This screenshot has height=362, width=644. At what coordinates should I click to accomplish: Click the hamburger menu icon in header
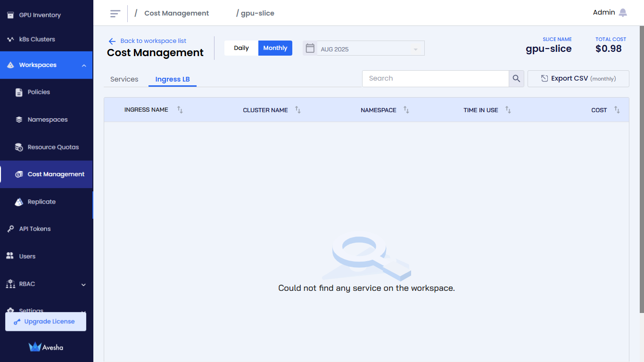pyautogui.click(x=115, y=14)
